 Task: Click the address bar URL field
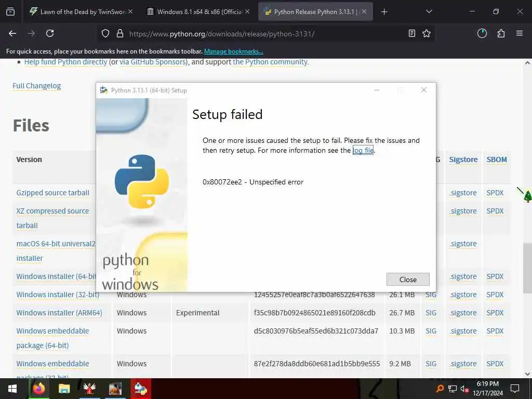(x=264, y=34)
